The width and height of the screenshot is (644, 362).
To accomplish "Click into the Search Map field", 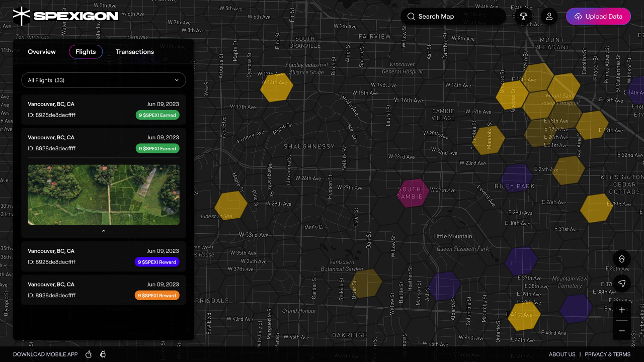I will click(453, 17).
